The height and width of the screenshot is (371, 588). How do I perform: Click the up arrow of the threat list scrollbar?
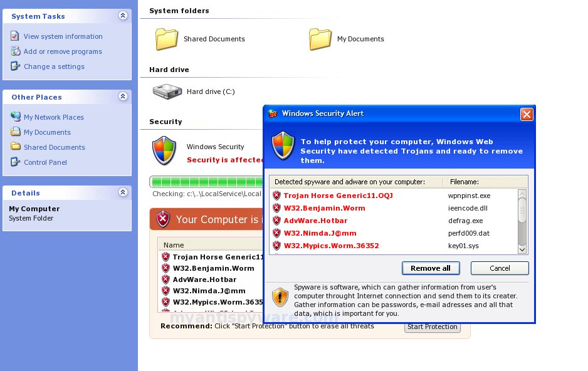(522, 194)
